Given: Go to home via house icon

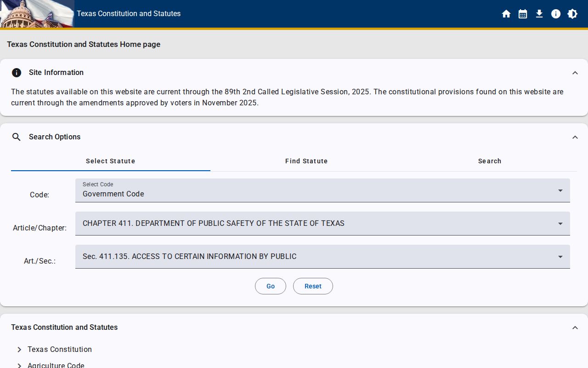Looking at the screenshot, I should pyautogui.click(x=506, y=14).
